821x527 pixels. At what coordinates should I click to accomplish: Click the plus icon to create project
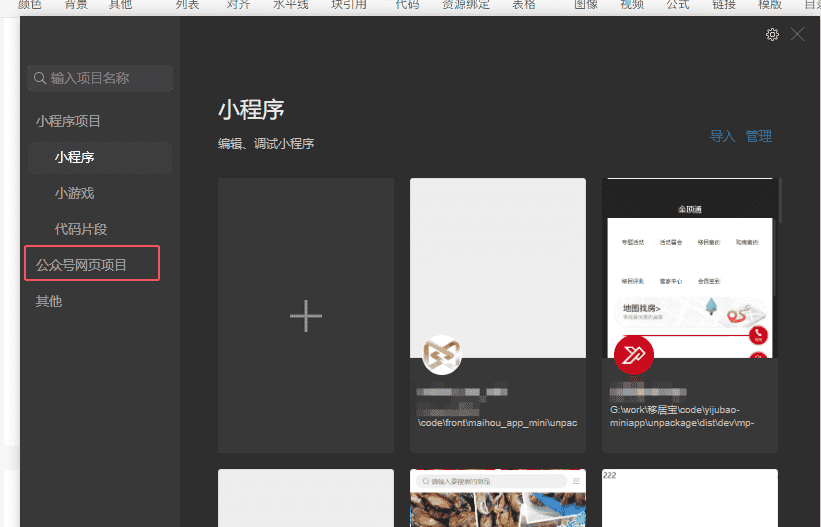[306, 316]
